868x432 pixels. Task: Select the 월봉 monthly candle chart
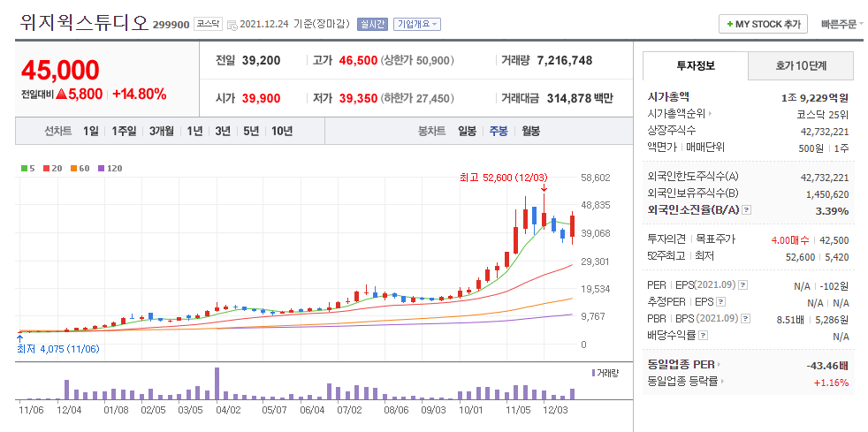point(531,132)
